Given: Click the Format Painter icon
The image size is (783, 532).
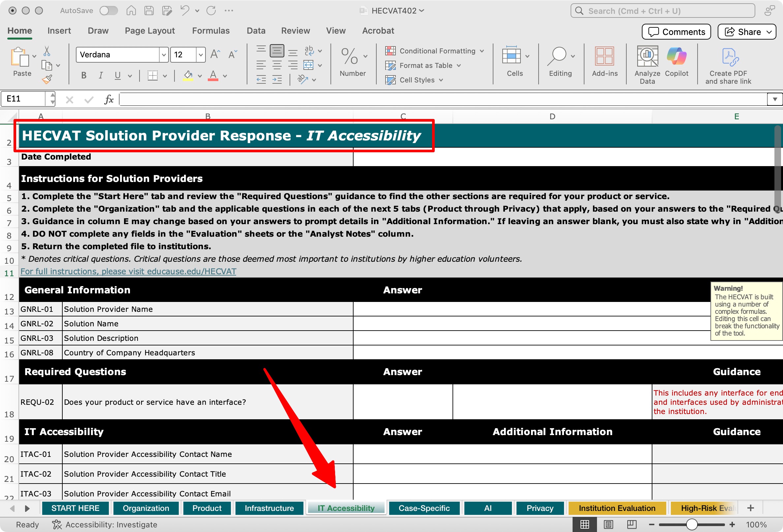Looking at the screenshot, I should tap(47, 79).
